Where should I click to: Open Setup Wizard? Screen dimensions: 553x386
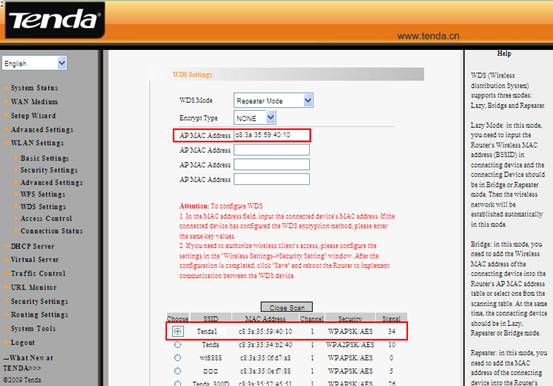tap(33, 116)
